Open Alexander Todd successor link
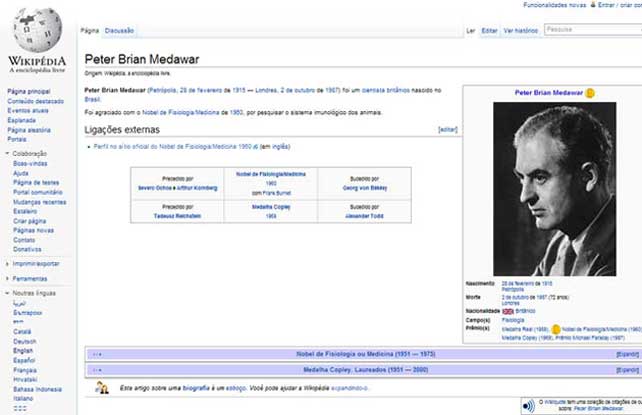Image resolution: width=642 pixels, height=415 pixels. (x=364, y=216)
